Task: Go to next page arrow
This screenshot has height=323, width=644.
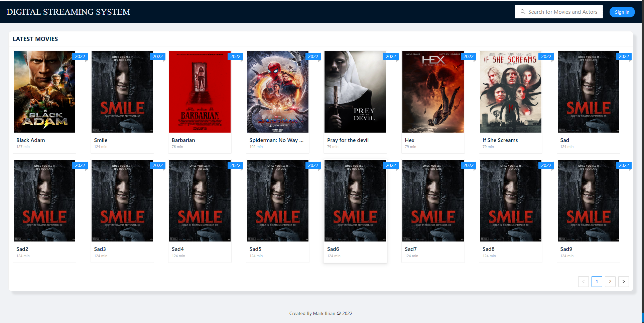Action: 623,282
